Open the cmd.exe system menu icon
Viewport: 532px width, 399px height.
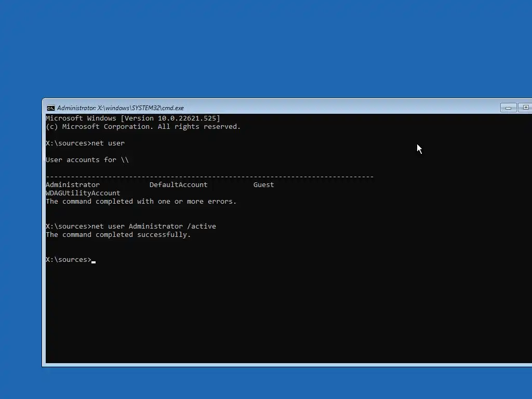click(x=50, y=108)
